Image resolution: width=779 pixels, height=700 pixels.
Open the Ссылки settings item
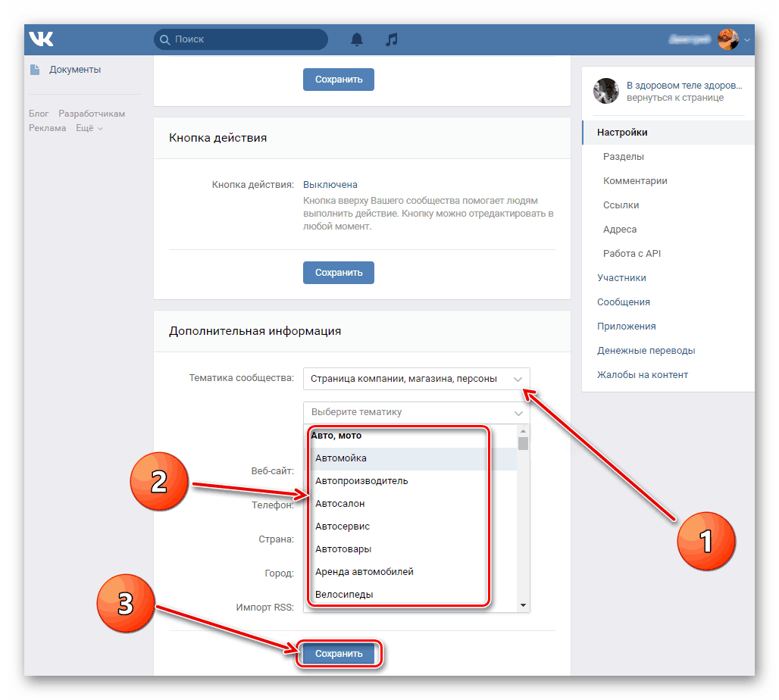pyautogui.click(x=621, y=205)
